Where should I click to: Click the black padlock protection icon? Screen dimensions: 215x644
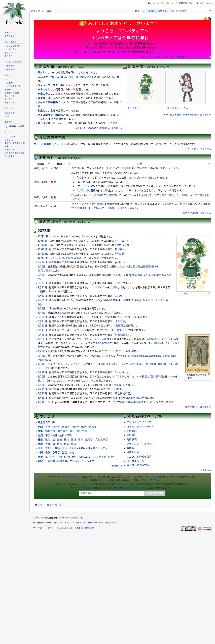click(x=209, y=19)
